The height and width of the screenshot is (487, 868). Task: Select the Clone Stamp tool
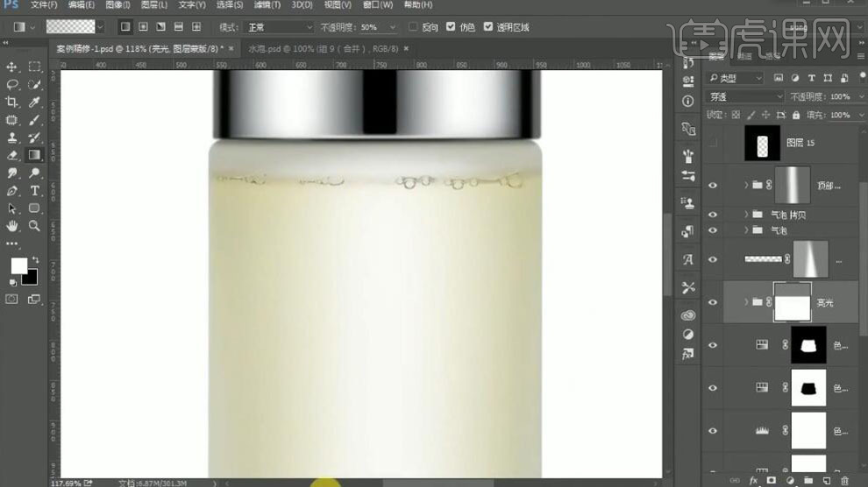coord(11,138)
